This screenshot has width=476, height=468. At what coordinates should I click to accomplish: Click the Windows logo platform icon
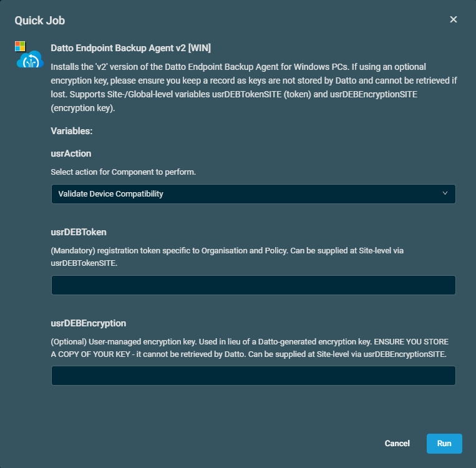(20, 46)
